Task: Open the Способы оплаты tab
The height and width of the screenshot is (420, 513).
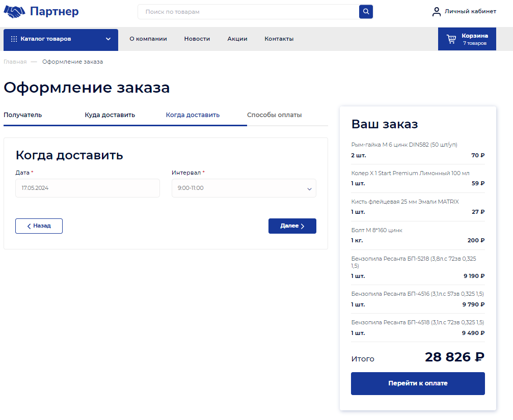Action: [274, 115]
